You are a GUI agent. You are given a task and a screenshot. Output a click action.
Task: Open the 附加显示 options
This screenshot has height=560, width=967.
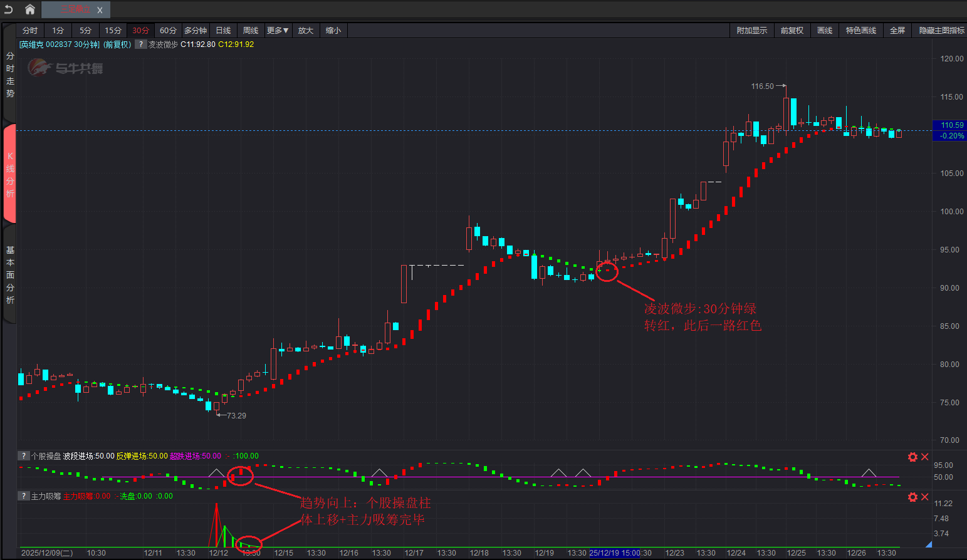(x=751, y=31)
